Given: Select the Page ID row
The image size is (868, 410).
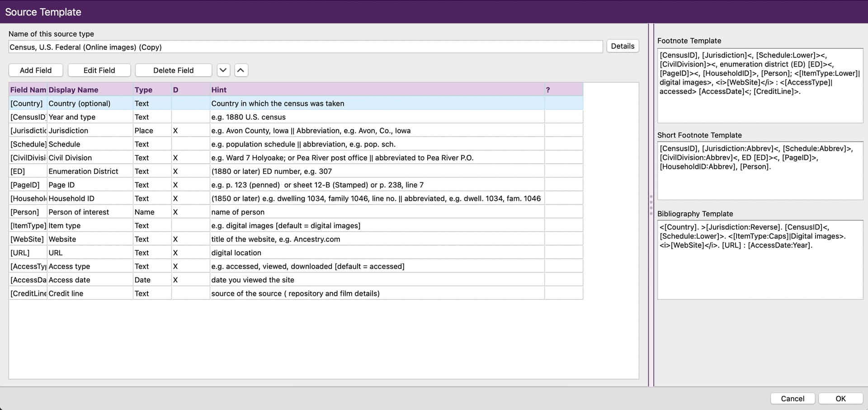Looking at the screenshot, I should 296,185.
